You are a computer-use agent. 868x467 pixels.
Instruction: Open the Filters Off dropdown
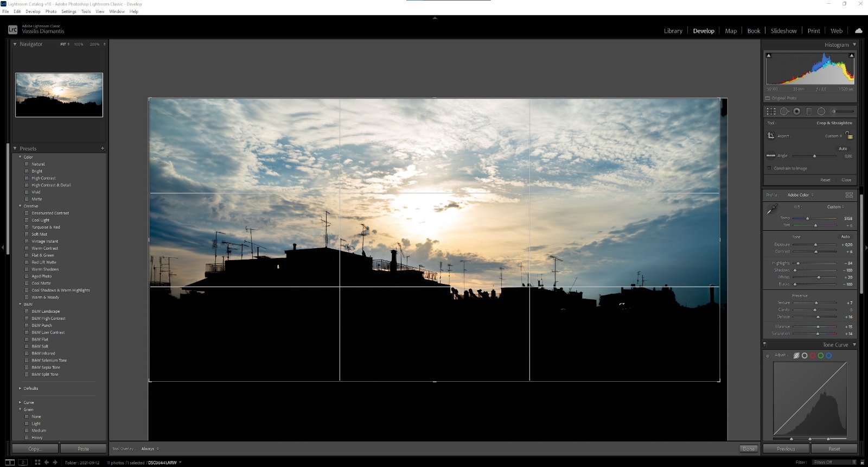coord(834,462)
